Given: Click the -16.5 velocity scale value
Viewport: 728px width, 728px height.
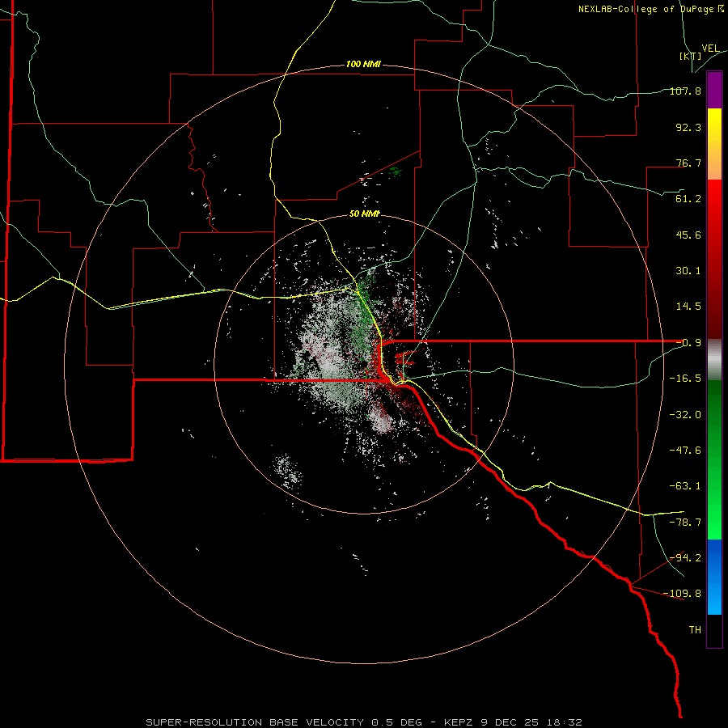Looking at the screenshot, I should click(x=685, y=379).
